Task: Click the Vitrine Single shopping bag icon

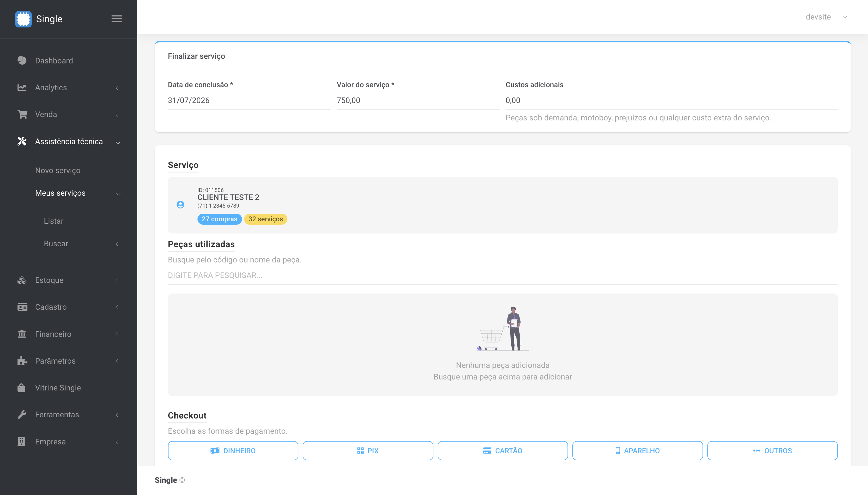Action: [21, 388]
